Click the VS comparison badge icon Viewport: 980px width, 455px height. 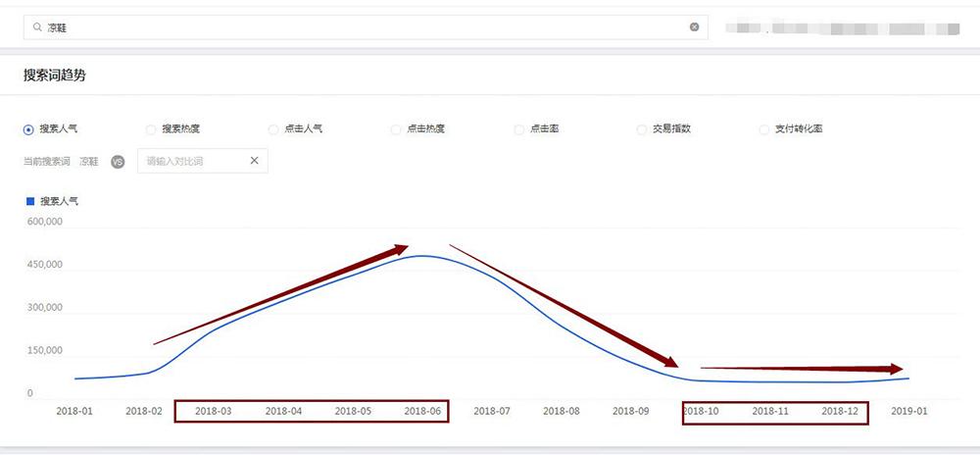point(118,161)
